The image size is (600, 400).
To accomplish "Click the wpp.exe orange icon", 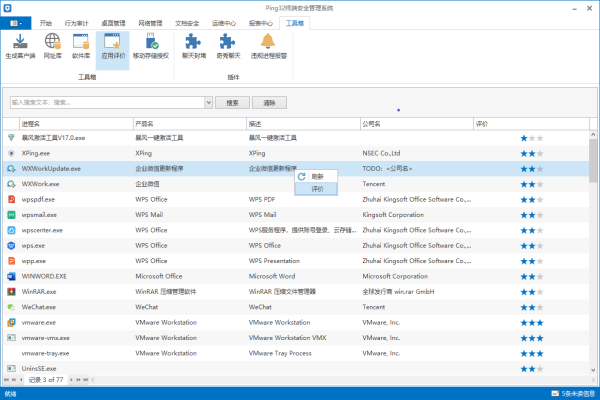I will coord(11,261).
